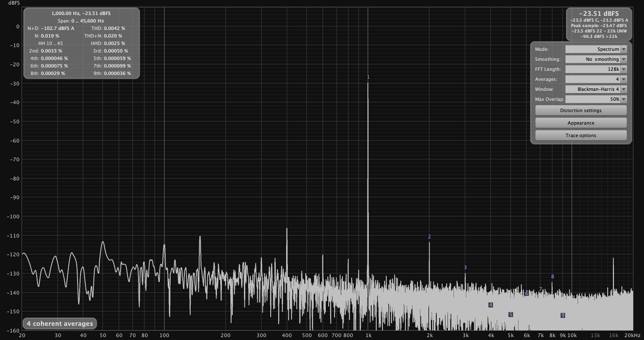The image size is (644, 340).
Task: Click the 5th harmonic 0.000059 % value
Action: pos(117,58)
